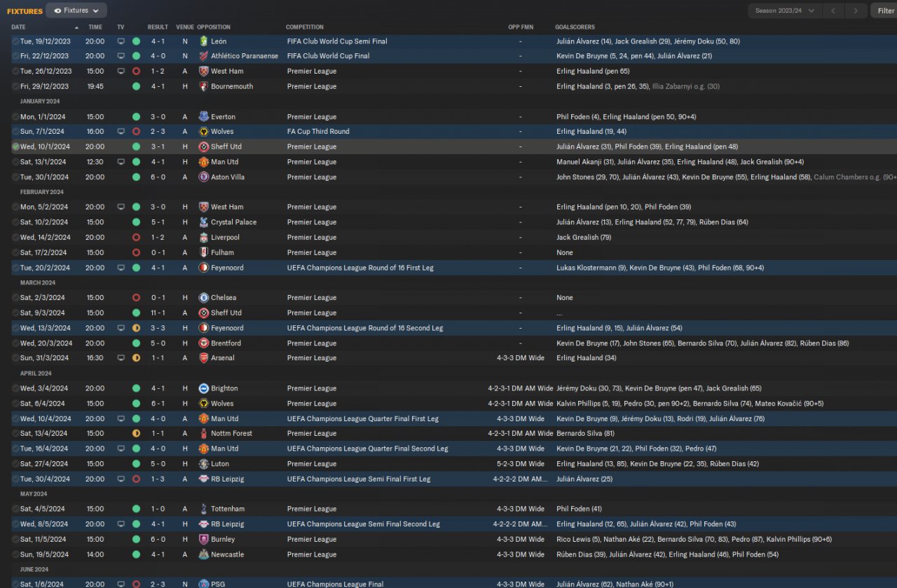Click the RB Leipzig name in the 8/5/2024 row
This screenshot has width=897, height=588.
(x=228, y=524)
